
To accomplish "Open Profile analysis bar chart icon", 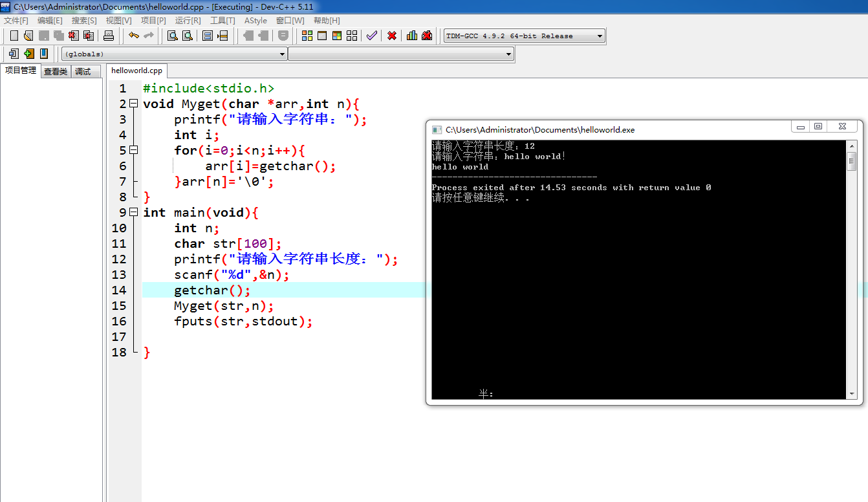I will (x=412, y=36).
